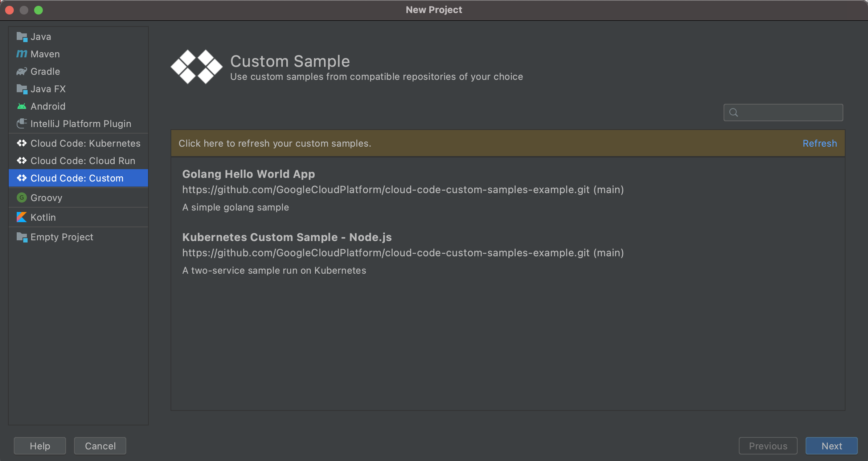Click the Cloud Code: Kubernetes diamond icon
Viewport: 868px width, 461px height.
(21, 143)
